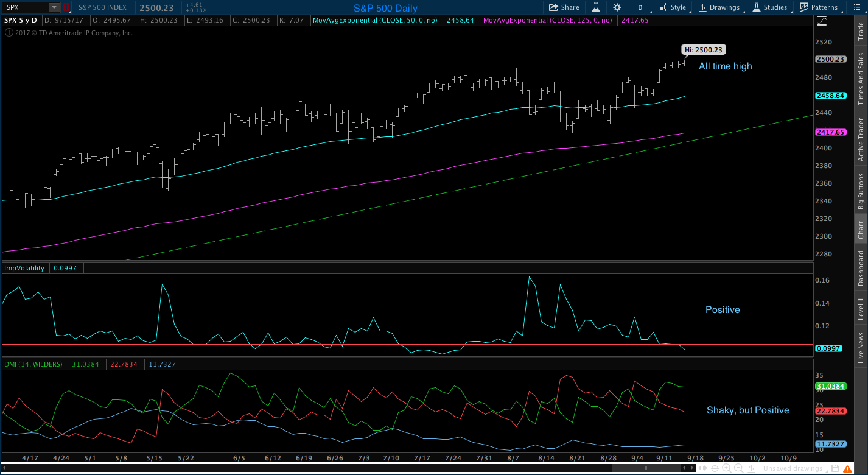The width and height of the screenshot is (868, 475).
Task: Open the Live News side tab
Action: [x=861, y=348]
